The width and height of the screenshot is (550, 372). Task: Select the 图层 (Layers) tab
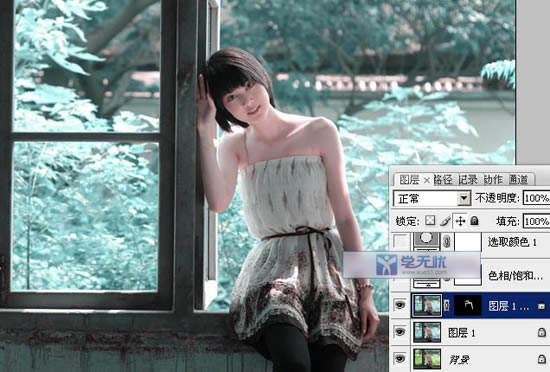(x=409, y=180)
